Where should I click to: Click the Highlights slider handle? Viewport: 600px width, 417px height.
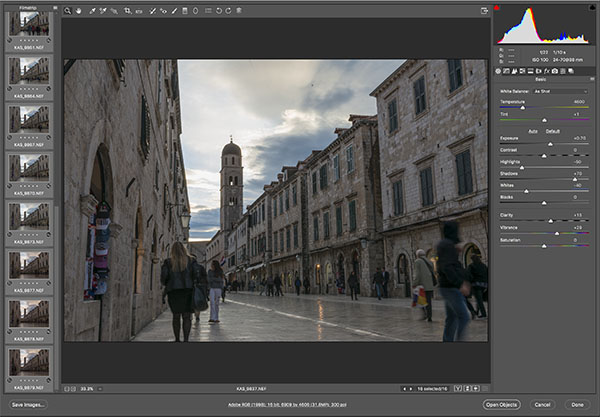click(522, 168)
